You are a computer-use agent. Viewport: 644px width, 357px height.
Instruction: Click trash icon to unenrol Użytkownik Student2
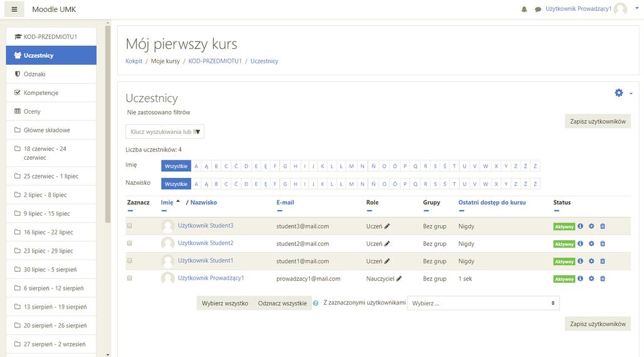[602, 244]
